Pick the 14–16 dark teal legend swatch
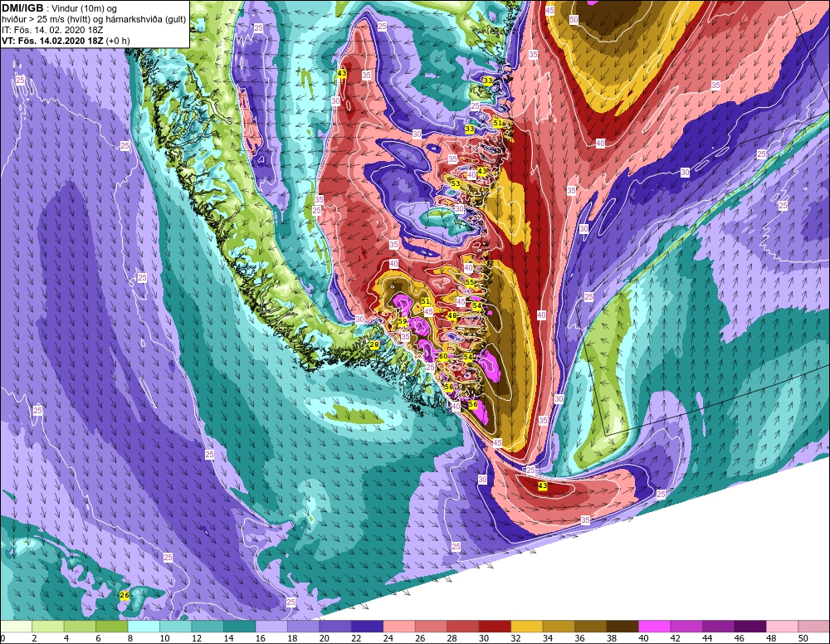The width and height of the screenshot is (830, 644). coord(240,627)
